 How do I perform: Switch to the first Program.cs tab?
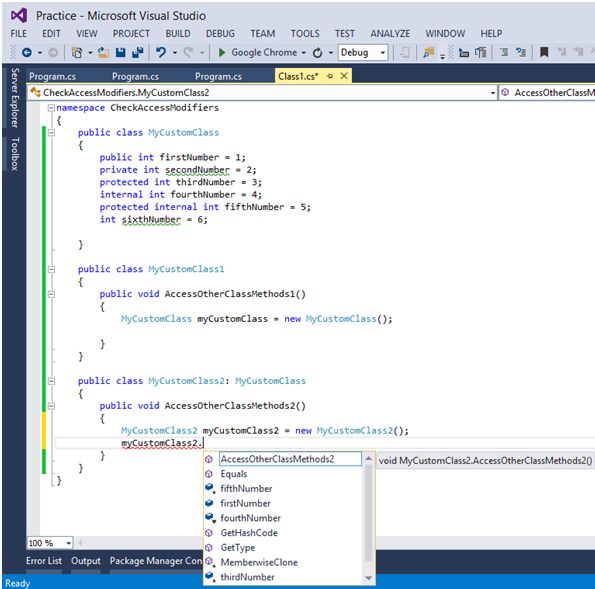click(52, 76)
